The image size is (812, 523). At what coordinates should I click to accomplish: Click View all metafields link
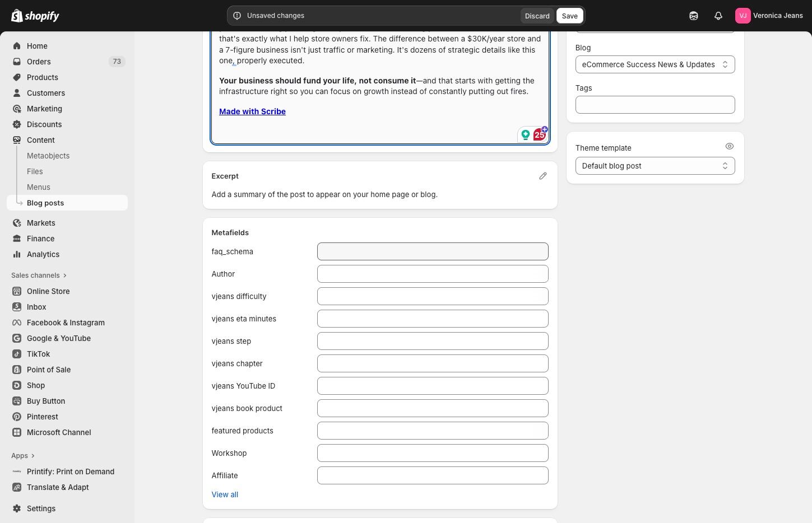click(x=225, y=494)
